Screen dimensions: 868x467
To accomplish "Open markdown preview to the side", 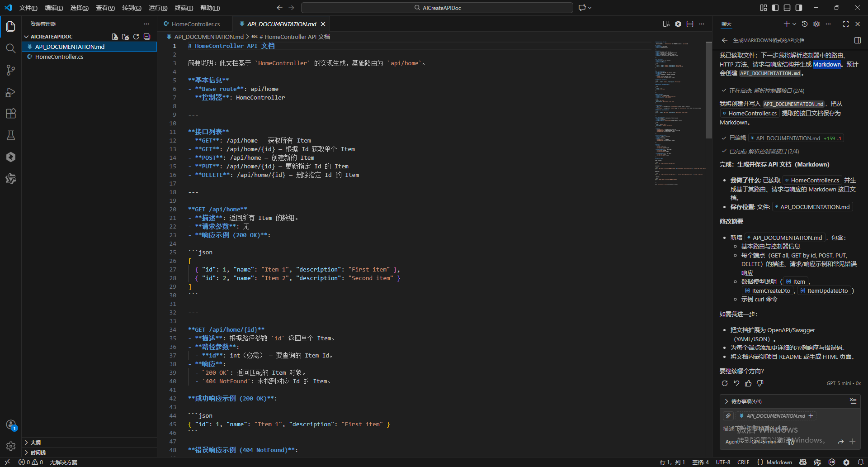I will click(x=666, y=24).
